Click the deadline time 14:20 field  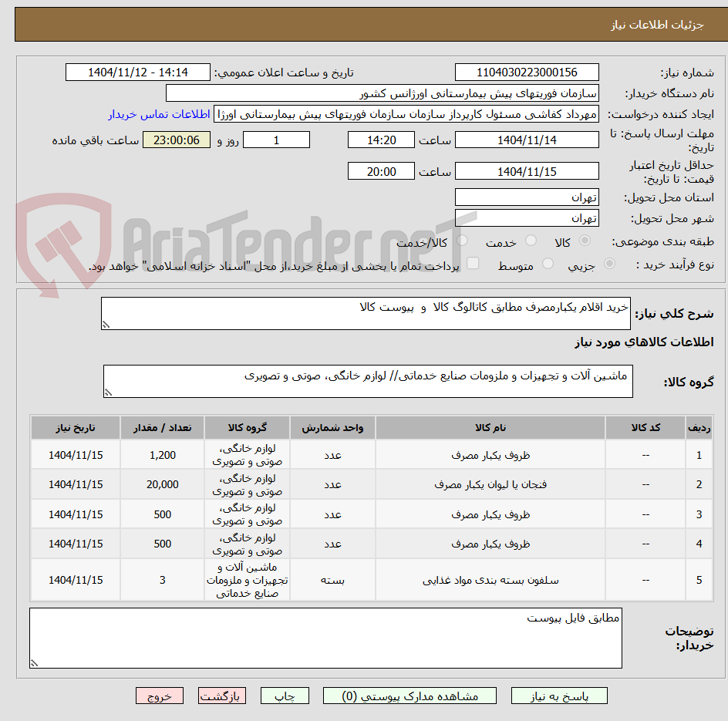tap(381, 140)
